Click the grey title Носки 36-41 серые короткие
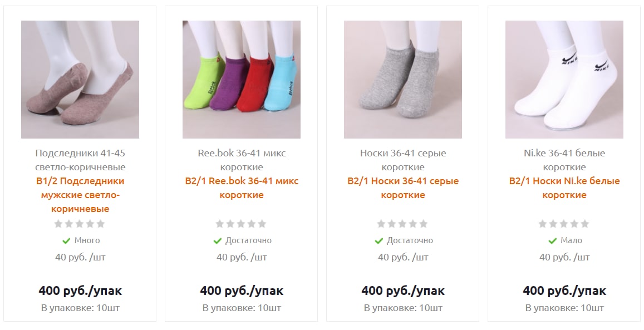This screenshot has width=644, height=330. (403, 160)
